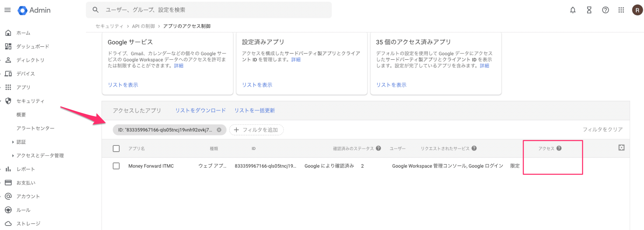Click the ユーザー column header
The image size is (644, 230).
coord(397,148)
